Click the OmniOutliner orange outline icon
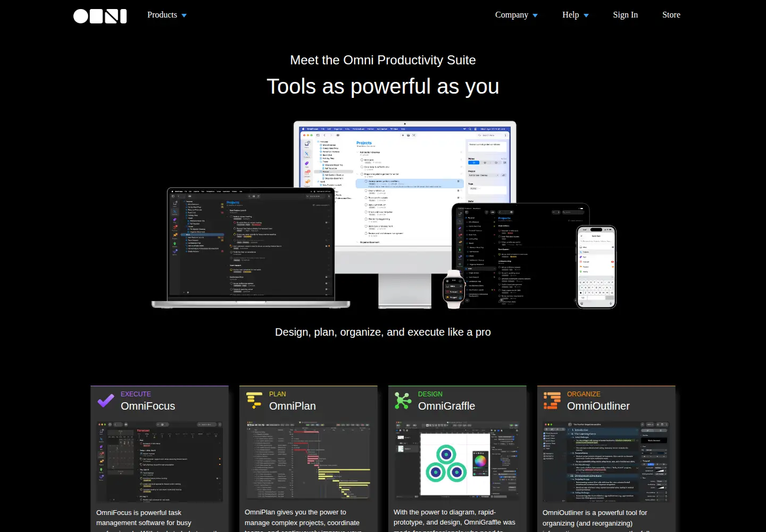Screen dimensions: 766x532 (552, 401)
